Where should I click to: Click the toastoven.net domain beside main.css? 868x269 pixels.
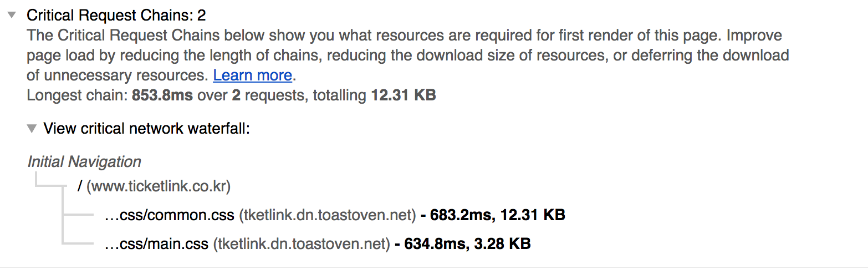[x=302, y=243]
